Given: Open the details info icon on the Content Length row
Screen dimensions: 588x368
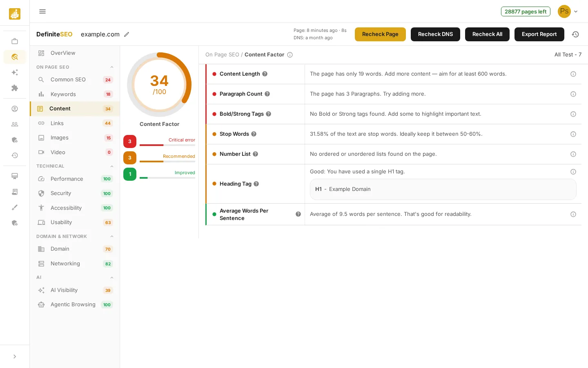Looking at the screenshot, I should [x=573, y=74].
